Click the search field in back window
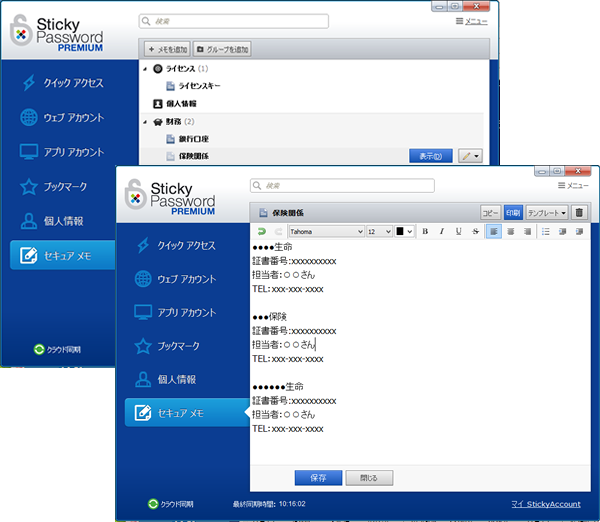Image resolution: width=600 pixels, height=522 pixels. pos(234,21)
